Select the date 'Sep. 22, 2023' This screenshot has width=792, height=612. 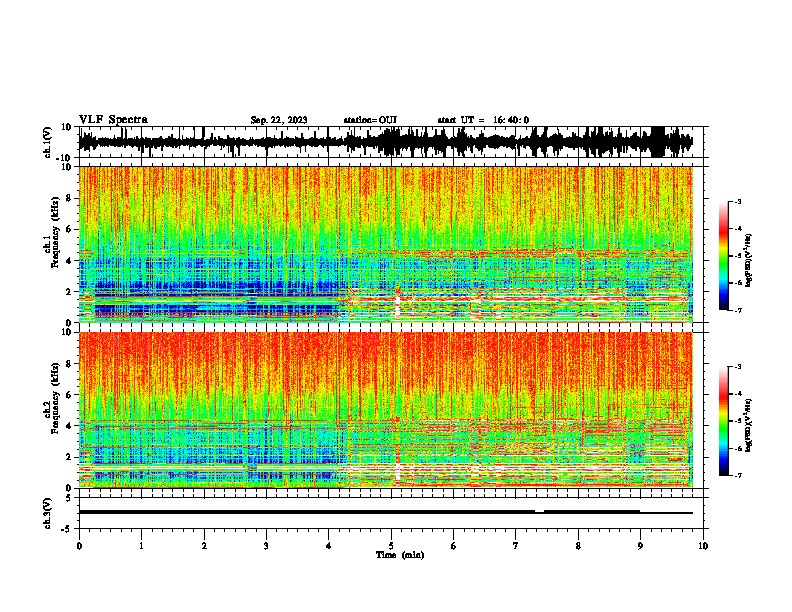tap(279, 120)
